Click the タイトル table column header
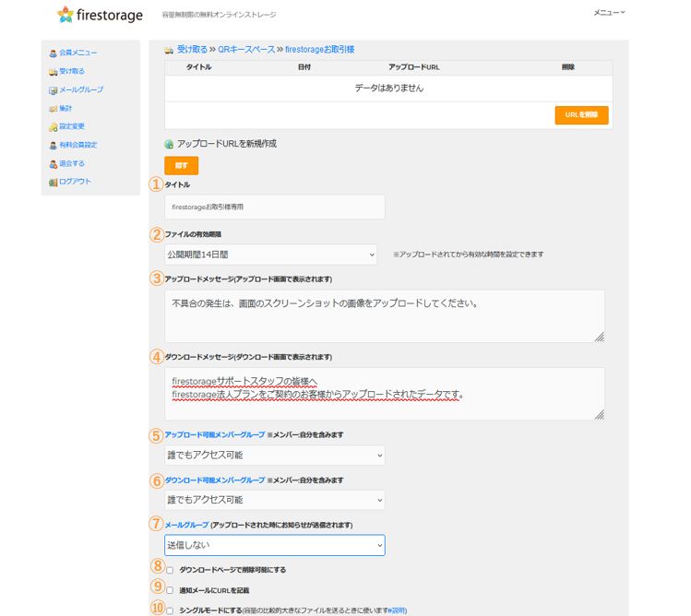Image resolution: width=691 pixels, height=616 pixels. coord(198,67)
